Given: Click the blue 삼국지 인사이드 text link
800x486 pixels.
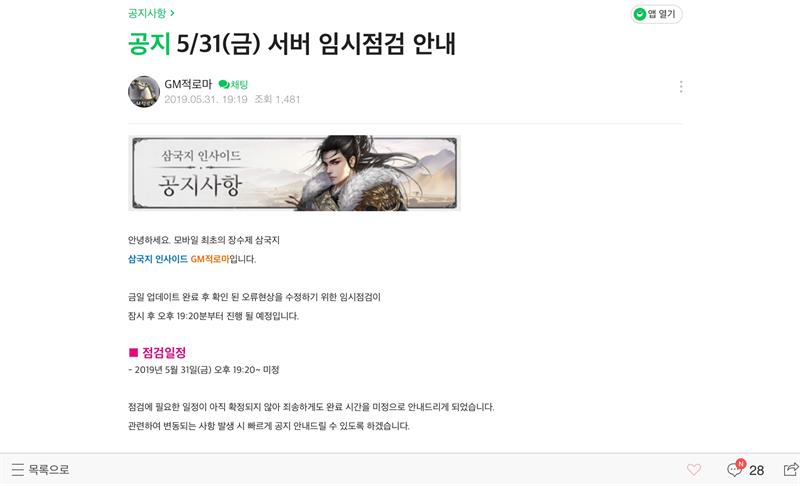Looking at the screenshot, I should (x=158, y=259).
